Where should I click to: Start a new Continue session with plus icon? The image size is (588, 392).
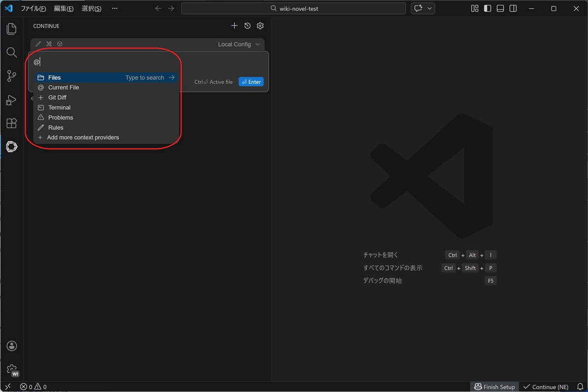point(234,26)
